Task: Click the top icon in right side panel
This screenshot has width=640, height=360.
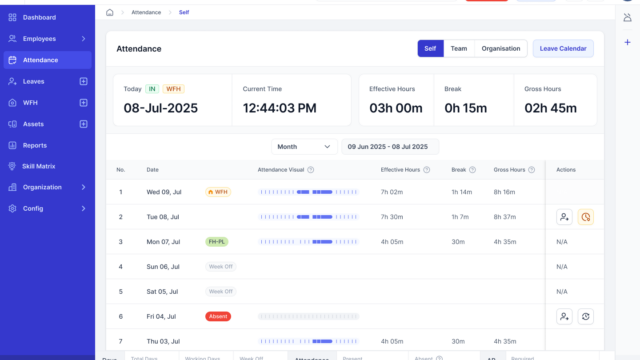Action: coord(627,18)
